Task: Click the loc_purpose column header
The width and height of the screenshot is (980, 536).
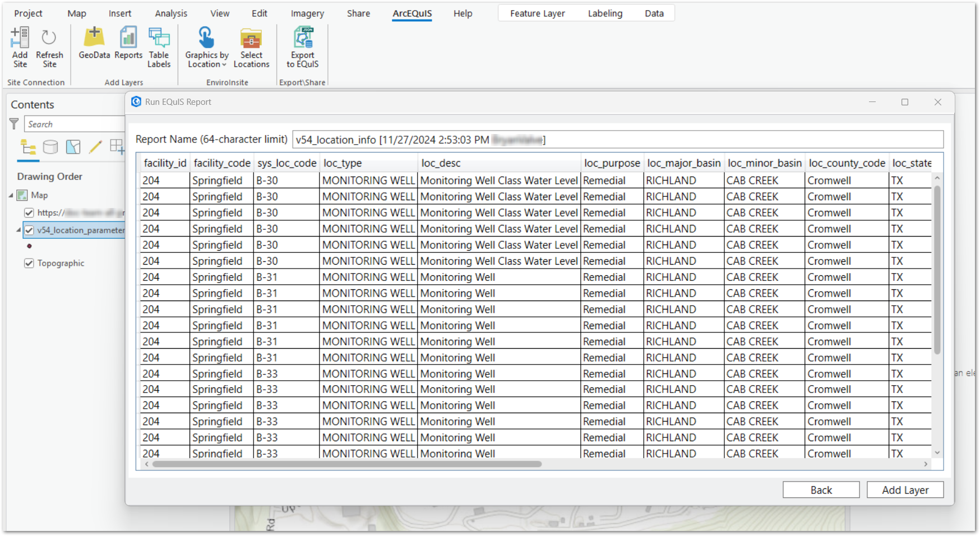Action: point(612,163)
